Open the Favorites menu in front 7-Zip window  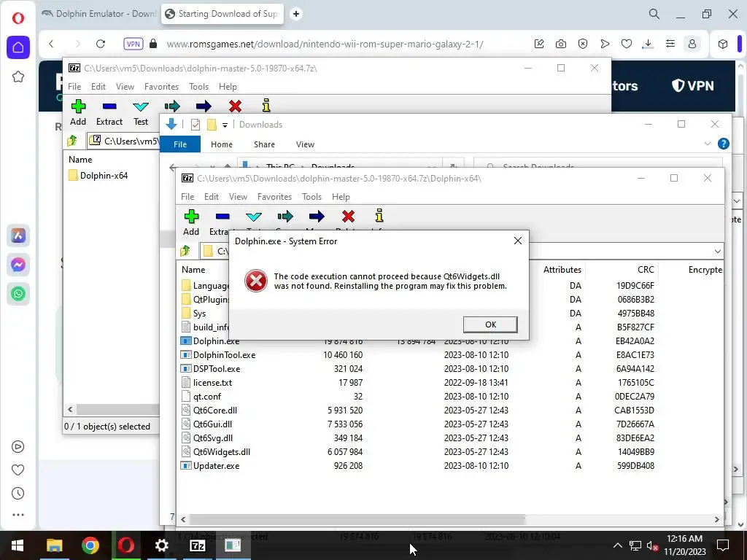(x=274, y=197)
